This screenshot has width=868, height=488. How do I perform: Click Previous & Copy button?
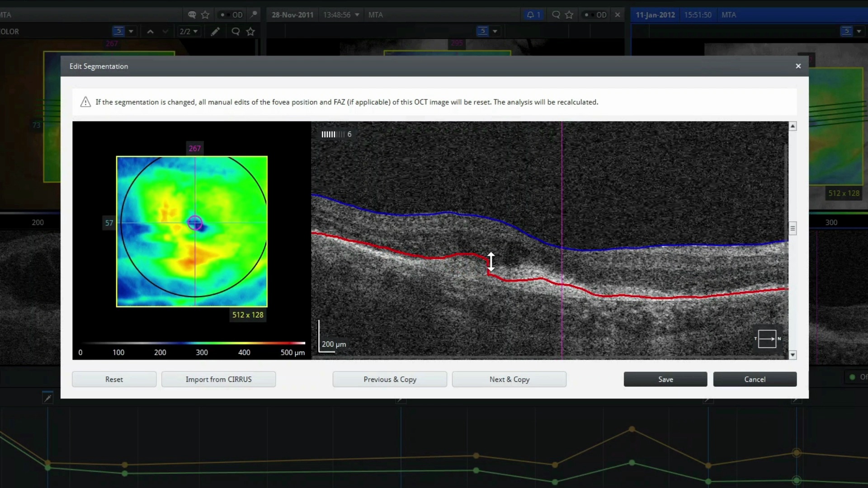click(x=390, y=379)
